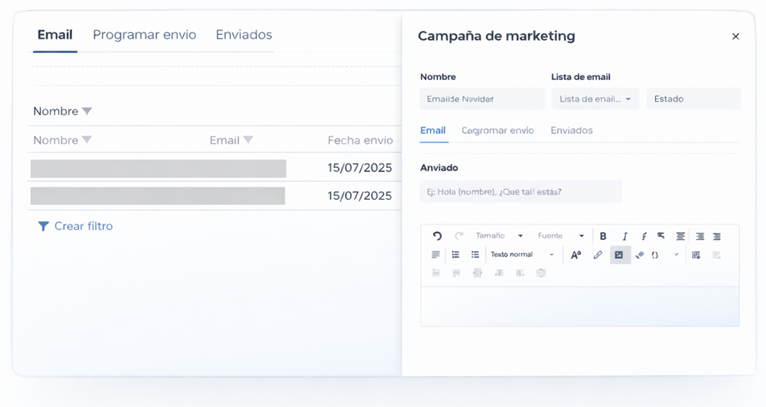
Task: Select Cagromar envio tab in campaign panel
Action: pyautogui.click(x=498, y=130)
